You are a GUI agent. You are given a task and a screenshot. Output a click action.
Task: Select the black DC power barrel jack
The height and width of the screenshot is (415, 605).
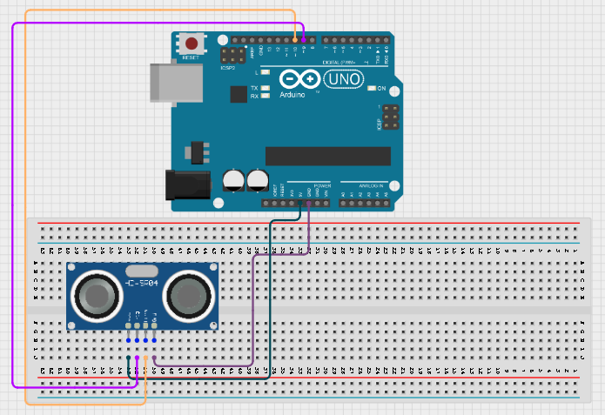[x=188, y=185]
